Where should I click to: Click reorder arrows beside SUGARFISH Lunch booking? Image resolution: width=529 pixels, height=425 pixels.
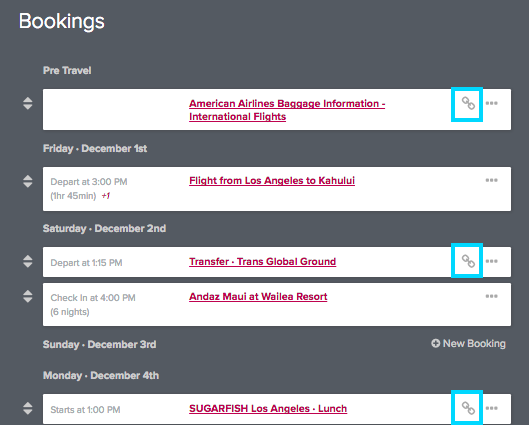pyautogui.click(x=28, y=408)
